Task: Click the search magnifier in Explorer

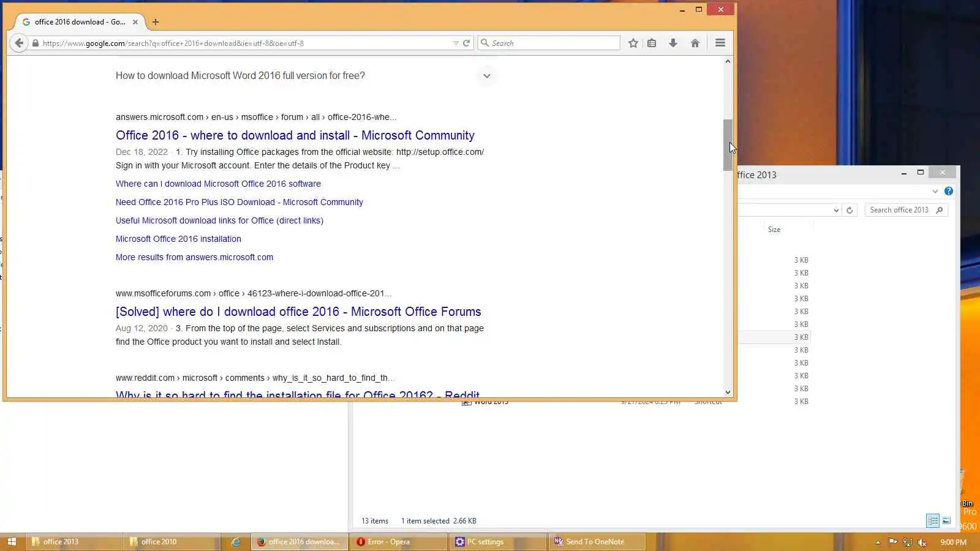Action: tap(940, 210)
